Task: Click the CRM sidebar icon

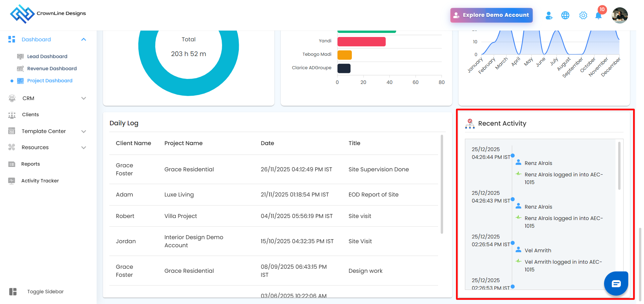Action: 12,98
